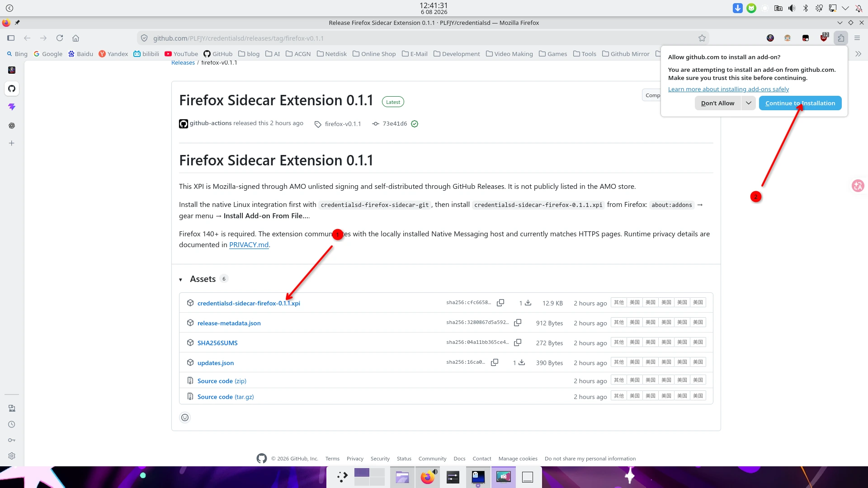Open sidebar settings gear icon

click(12, 456)
